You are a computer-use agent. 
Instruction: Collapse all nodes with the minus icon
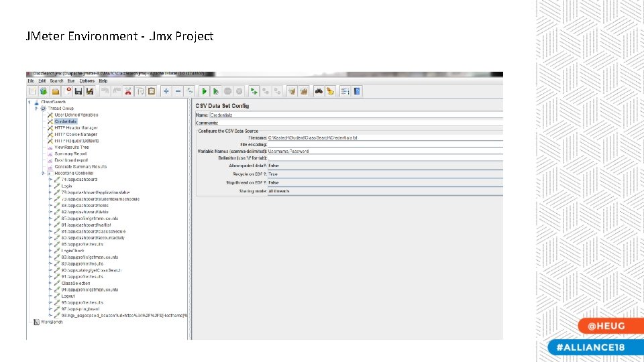(x=178, y=91)
